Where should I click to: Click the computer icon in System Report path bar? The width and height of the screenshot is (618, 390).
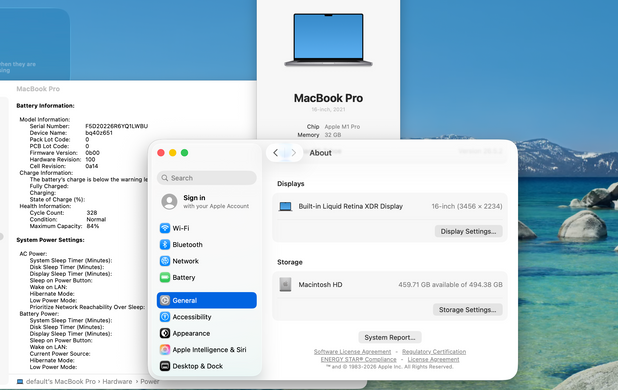pos(20,382)
